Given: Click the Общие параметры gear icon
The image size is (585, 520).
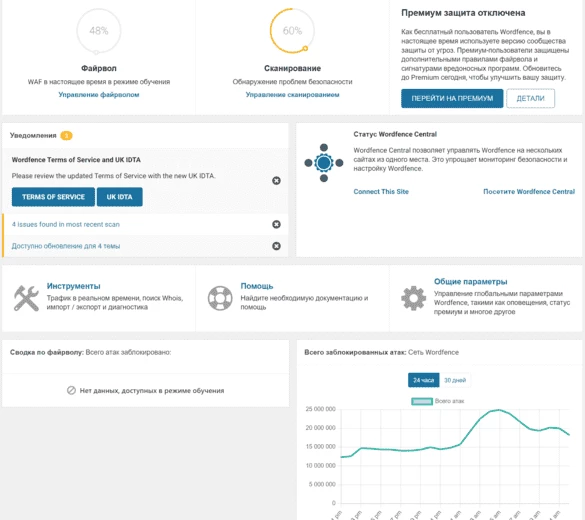Looking at the screenshot, I should [413, 298].
